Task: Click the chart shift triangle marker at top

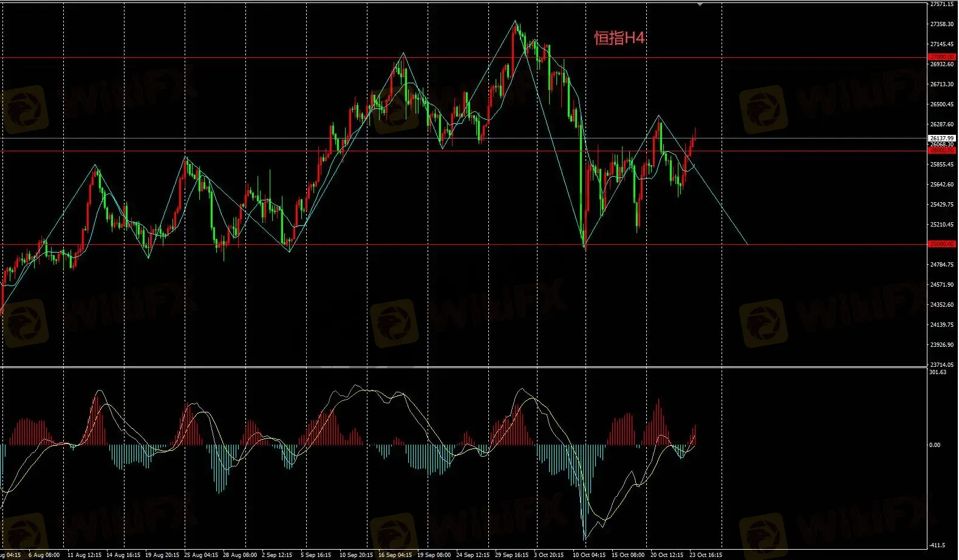Action: click(x=700, y=4)
